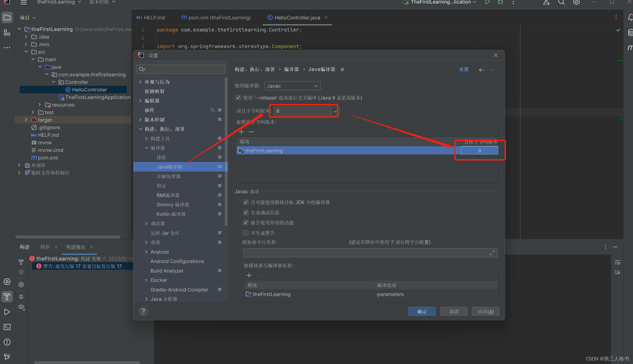This screenshot has width=633, height=364.
Task: Click the 重置 reset link
Action: 464,70
